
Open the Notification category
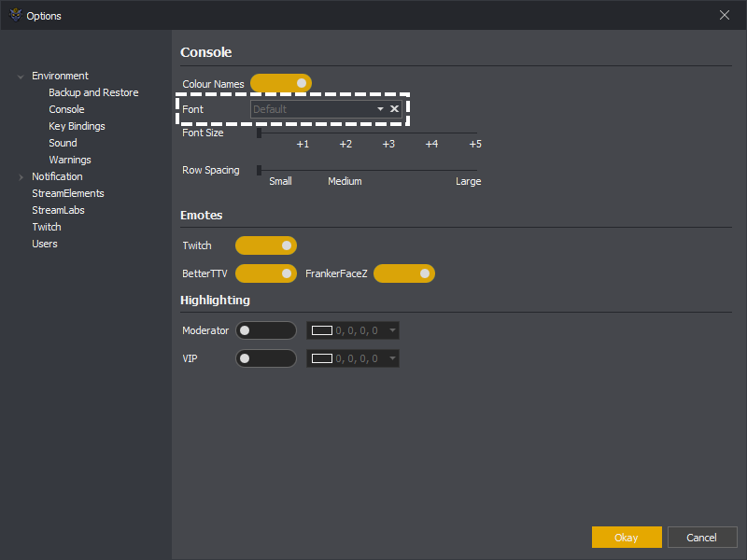point(57,176)
